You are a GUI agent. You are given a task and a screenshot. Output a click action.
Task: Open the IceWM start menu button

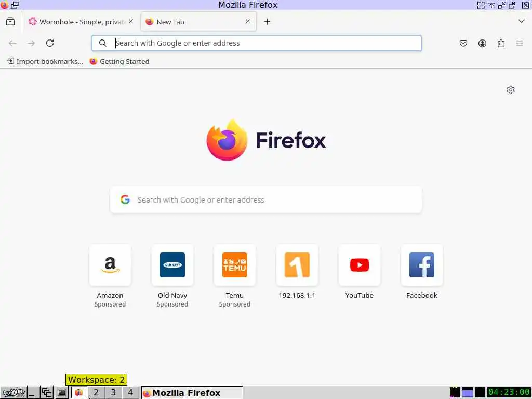click(14, 393)
